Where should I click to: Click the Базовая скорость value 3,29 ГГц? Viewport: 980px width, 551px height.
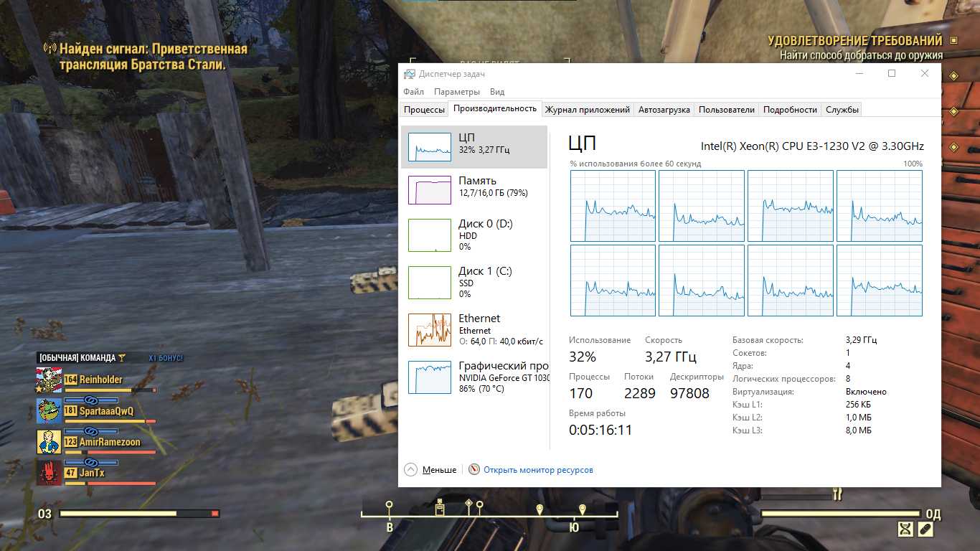point(861,340)
